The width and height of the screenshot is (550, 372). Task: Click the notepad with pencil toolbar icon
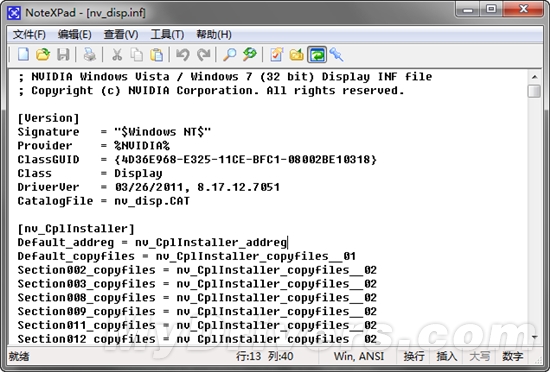(x=276, y=55)
